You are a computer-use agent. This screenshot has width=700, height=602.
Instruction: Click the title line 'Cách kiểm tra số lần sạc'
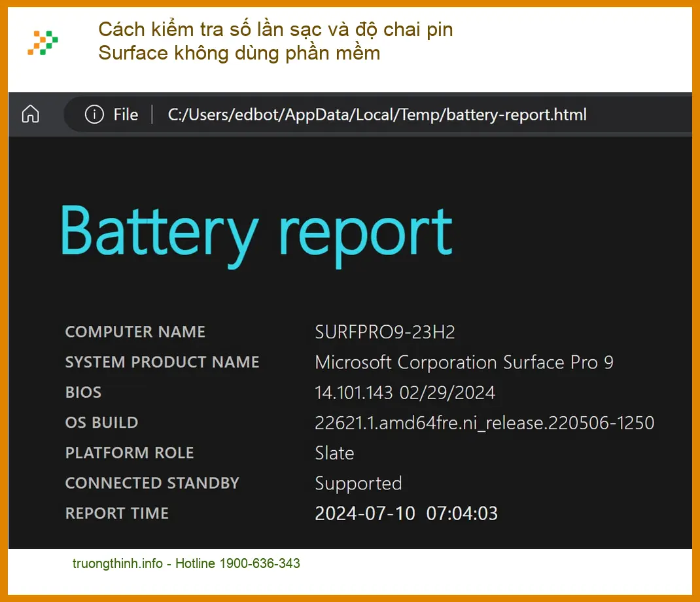tap(275, 30)
